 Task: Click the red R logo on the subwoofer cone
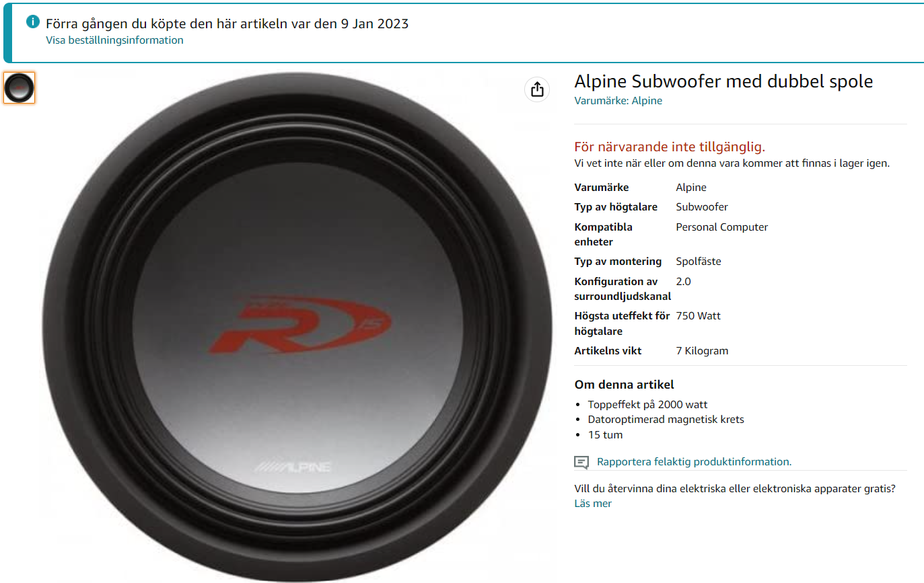point(300,325)
